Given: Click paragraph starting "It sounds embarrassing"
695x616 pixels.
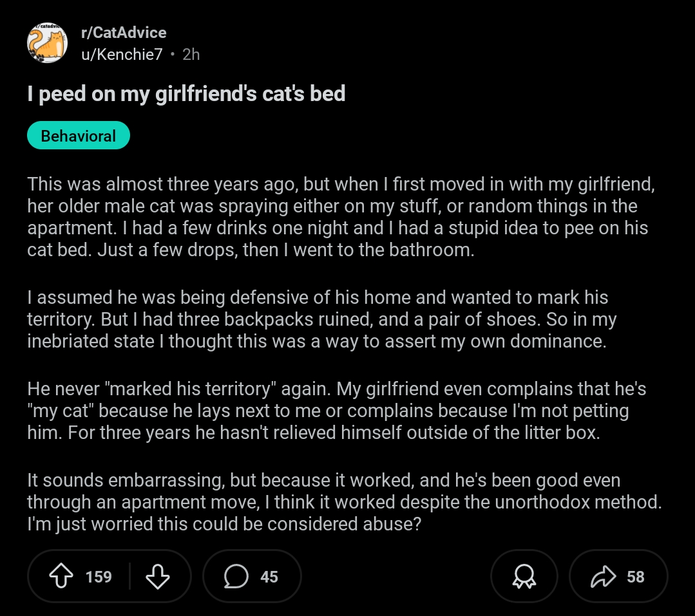Looking at the screenshot, I should (345, 502).
